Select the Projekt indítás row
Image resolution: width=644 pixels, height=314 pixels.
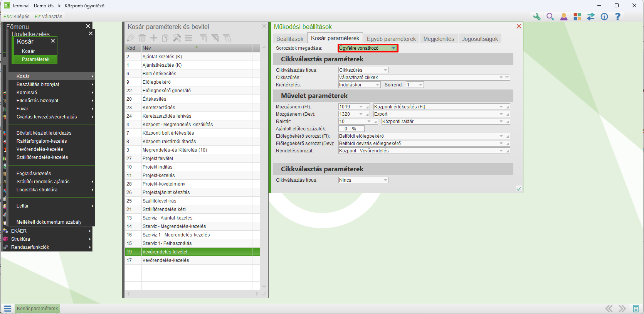193,167
